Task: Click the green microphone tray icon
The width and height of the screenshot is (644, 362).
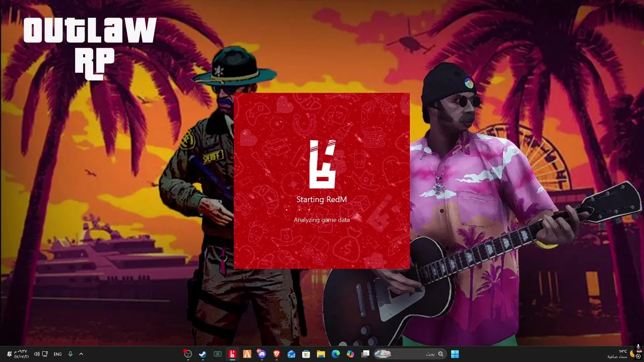Action: [x=70, y=354]
